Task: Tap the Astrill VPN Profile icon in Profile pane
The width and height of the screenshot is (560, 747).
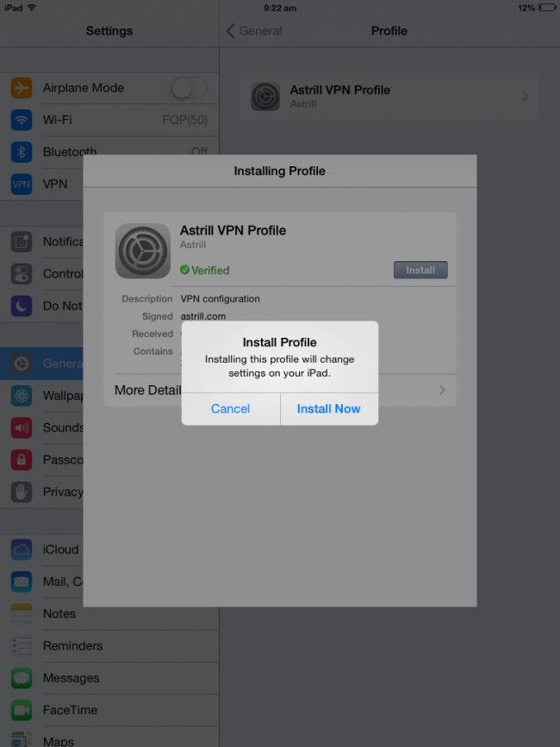Action: (265, 96)
